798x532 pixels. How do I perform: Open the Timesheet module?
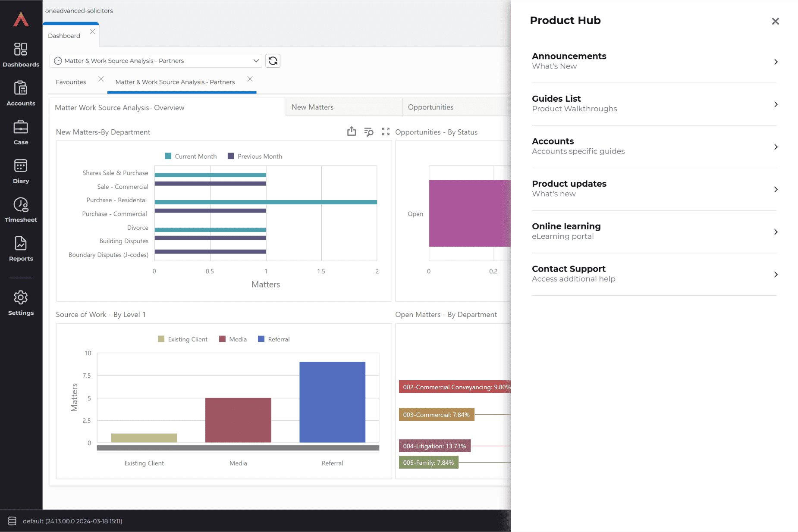pos(21,210)
